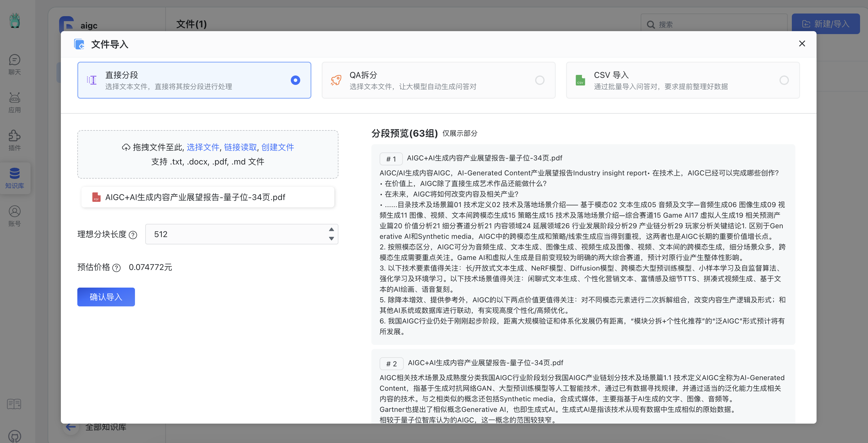Click the PDF icon of the uploaded file
Image resolution: width=868 pixels, height=443 pixels.
coord(96,197)
